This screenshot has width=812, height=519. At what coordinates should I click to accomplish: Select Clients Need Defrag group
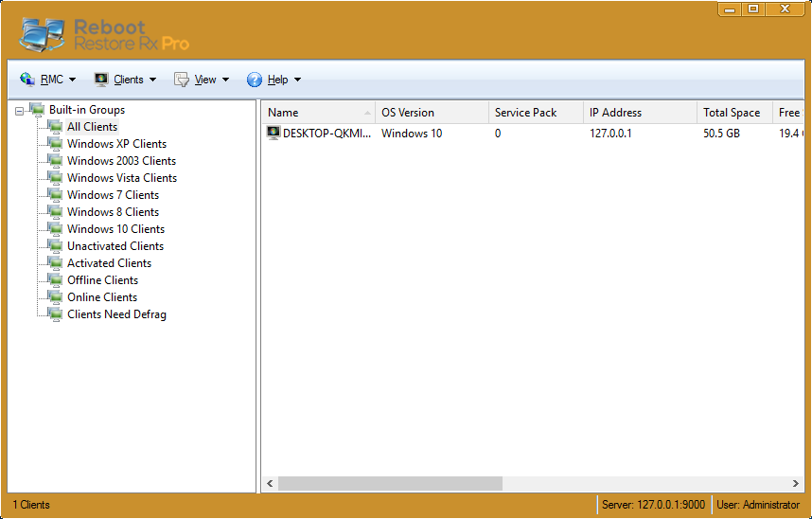point(116,314)
